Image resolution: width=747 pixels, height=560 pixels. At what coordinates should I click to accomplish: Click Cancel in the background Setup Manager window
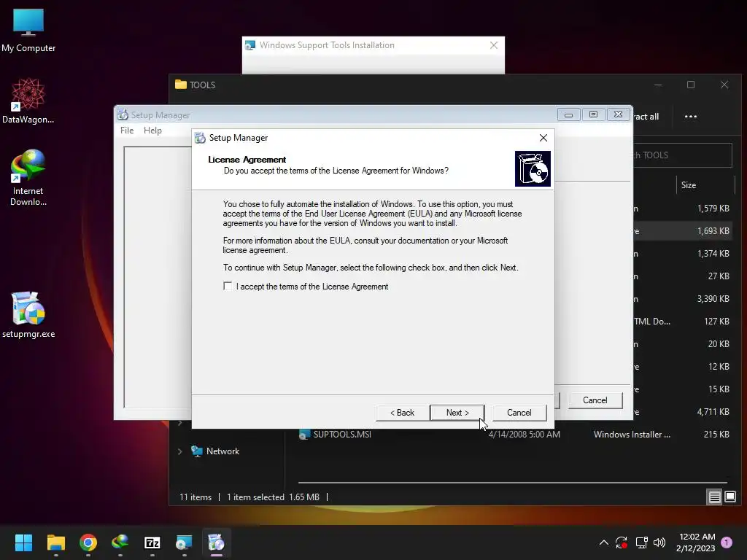pyautogui.click(x=595, y=400)
